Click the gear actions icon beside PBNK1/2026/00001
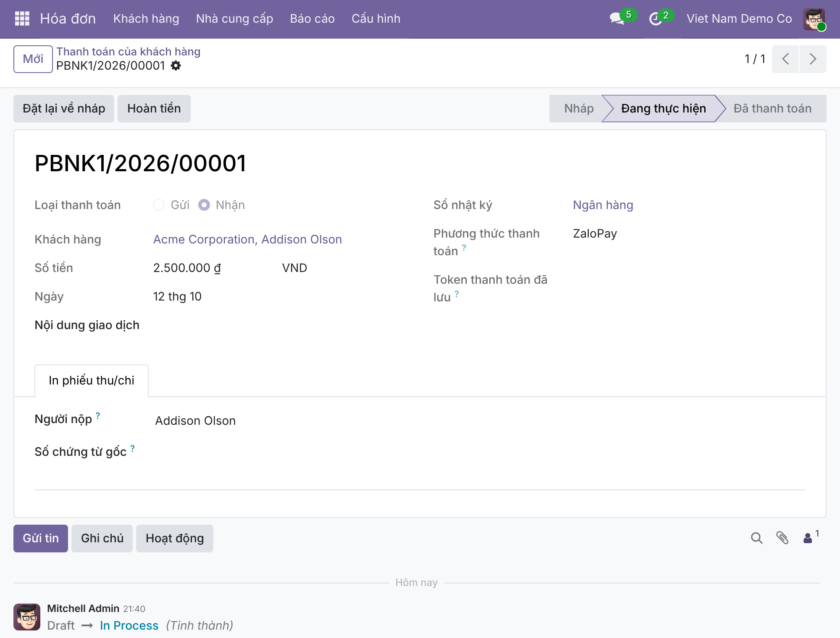Image resolution: width=840 pixels, height=638 pixels. pos(176,65)
